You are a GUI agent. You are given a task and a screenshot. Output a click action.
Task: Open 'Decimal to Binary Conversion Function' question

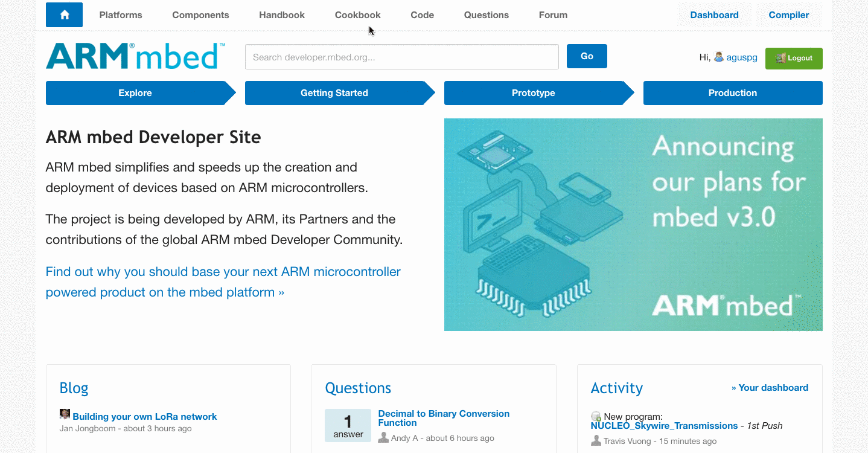point(444,418)
